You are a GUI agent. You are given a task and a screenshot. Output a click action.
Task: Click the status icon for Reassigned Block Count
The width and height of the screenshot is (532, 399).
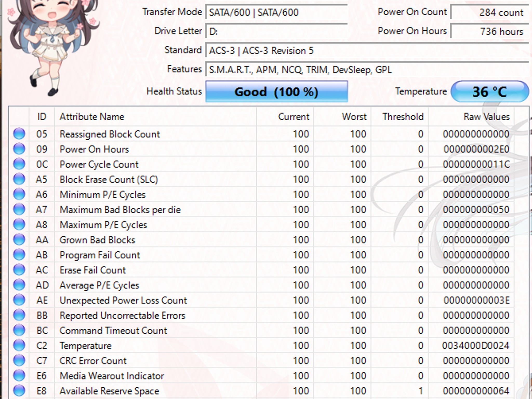(x=19, y=134)
